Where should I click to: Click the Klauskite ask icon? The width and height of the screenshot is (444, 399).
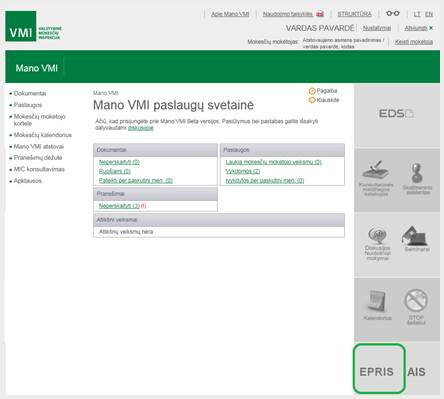[312, 100]
